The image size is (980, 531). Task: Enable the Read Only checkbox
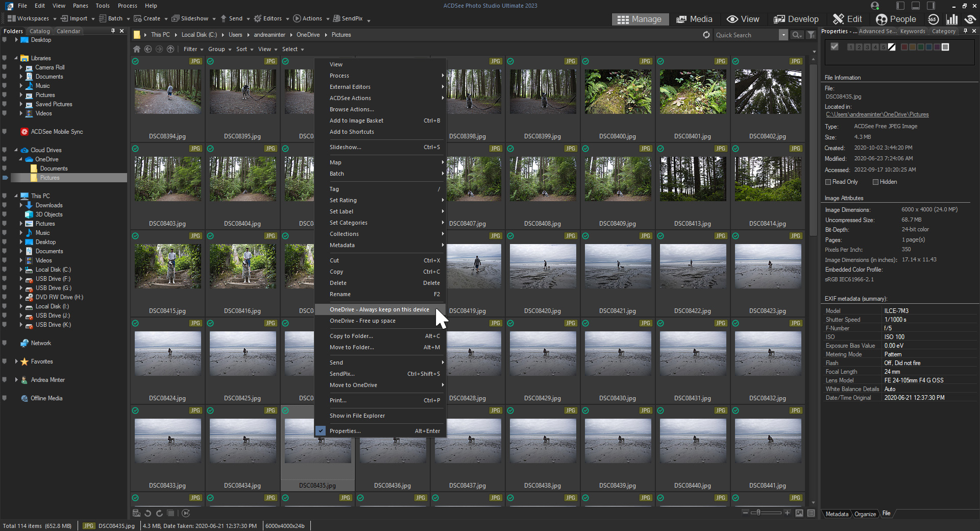click(x=828, y=182)
